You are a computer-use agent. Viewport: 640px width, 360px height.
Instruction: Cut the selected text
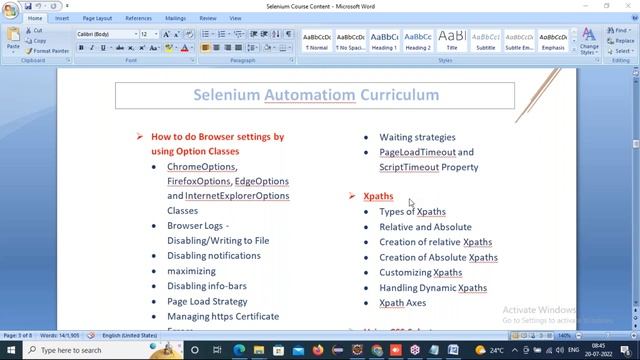click(x=34, y=31)
